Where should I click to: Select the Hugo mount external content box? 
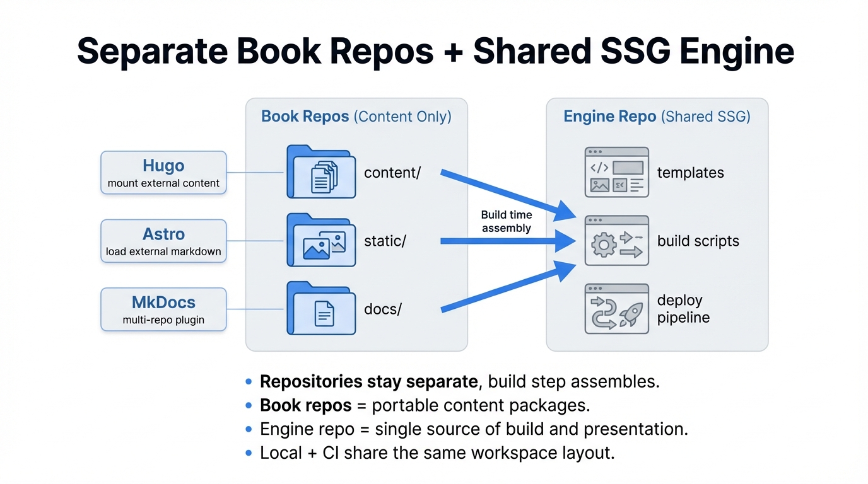point(163,173)
